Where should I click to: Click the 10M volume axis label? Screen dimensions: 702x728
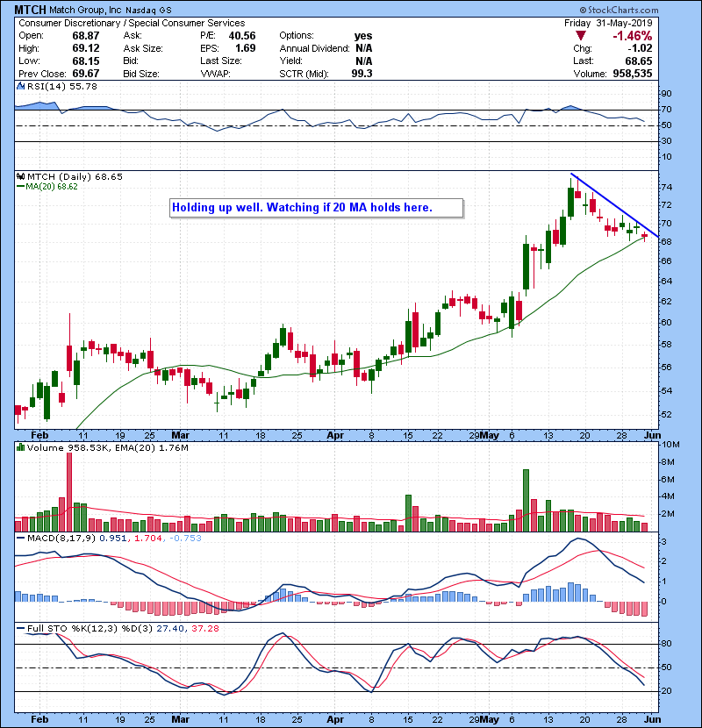(670, 445)
